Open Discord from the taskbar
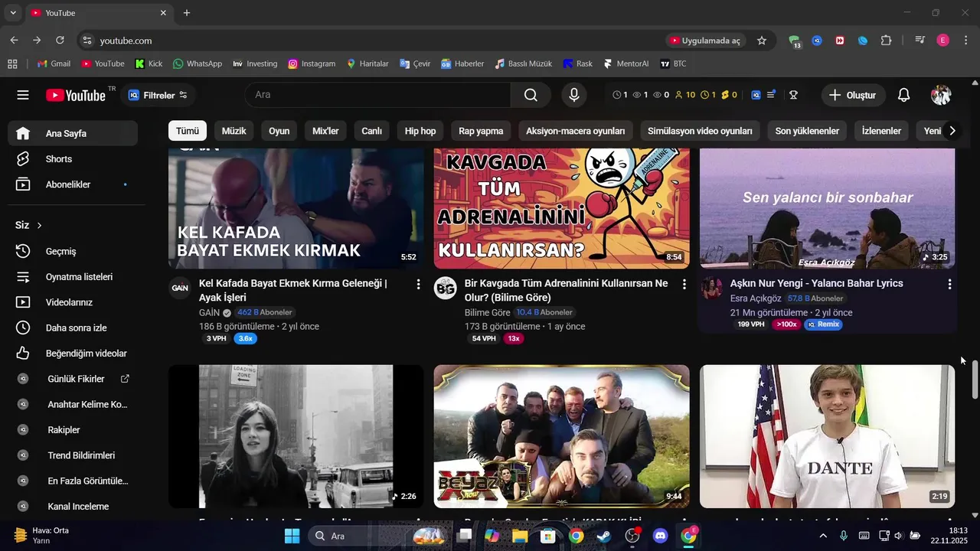This screenshot has width=980, height=551. [661, 536]
